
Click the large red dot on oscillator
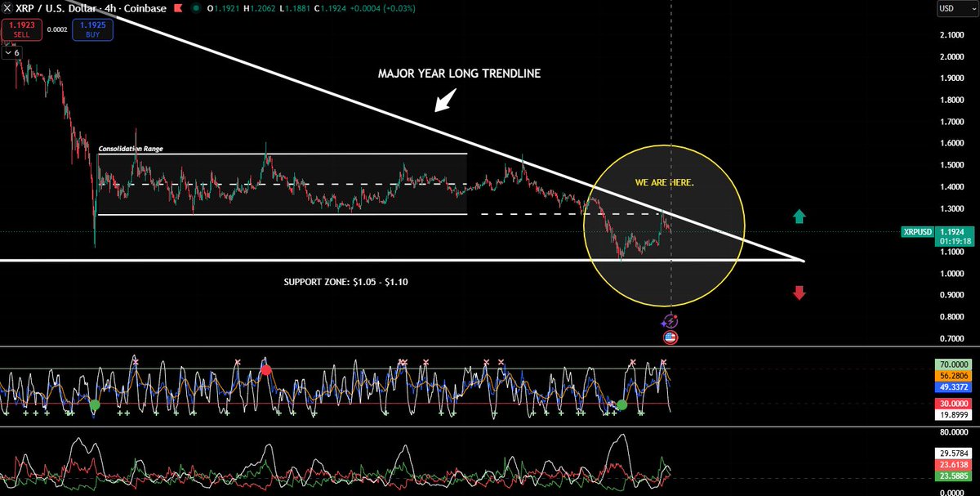[x=266, y=370]
